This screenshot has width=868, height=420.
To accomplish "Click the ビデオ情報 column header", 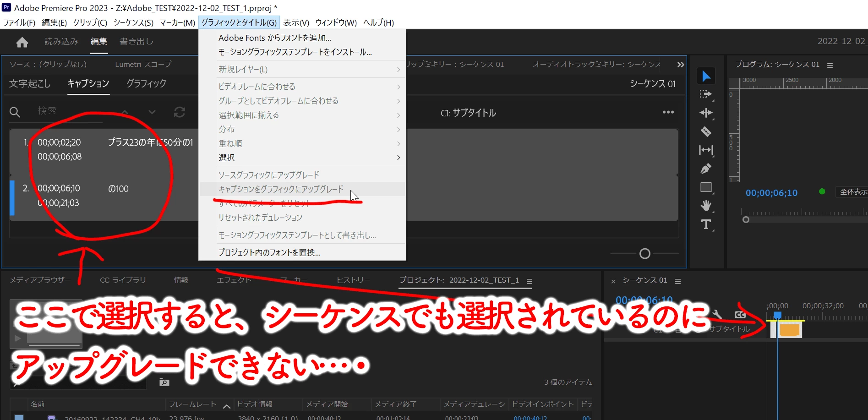I will tap(255, 404).
